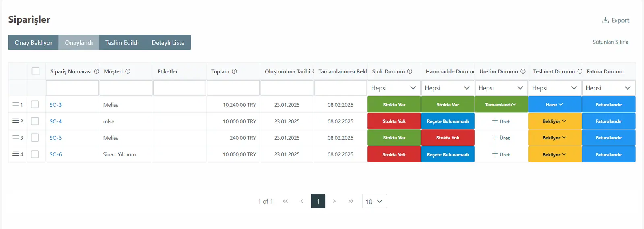Click info icon next to Sipariş Numarası
The image size is (644, 229).
click(97, 71)
